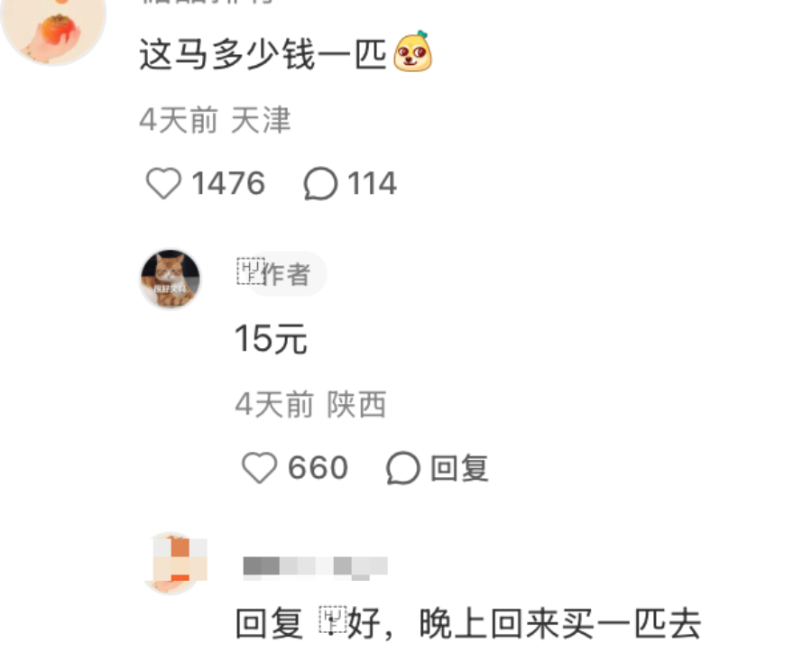Click the 4天前 陕西 timestamp
This screenshot has height=670, width=812.
(x=310, y=404)
